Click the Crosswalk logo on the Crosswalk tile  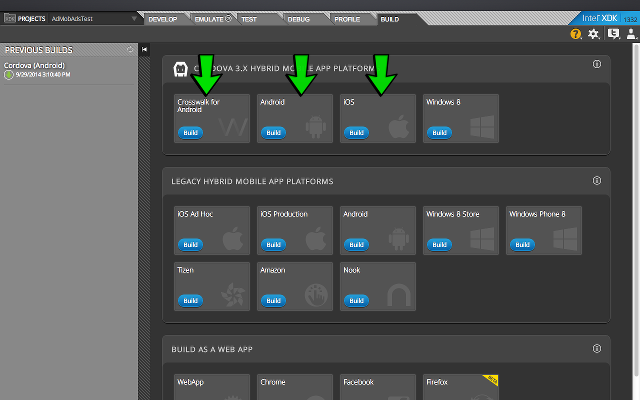click(233, 127)
